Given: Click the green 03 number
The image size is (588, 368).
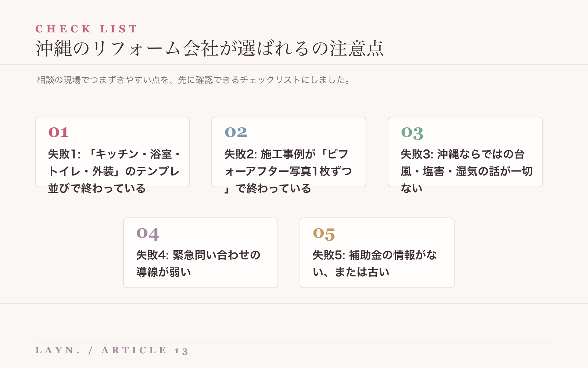Looking at the screenshot, I should [412, 133].
